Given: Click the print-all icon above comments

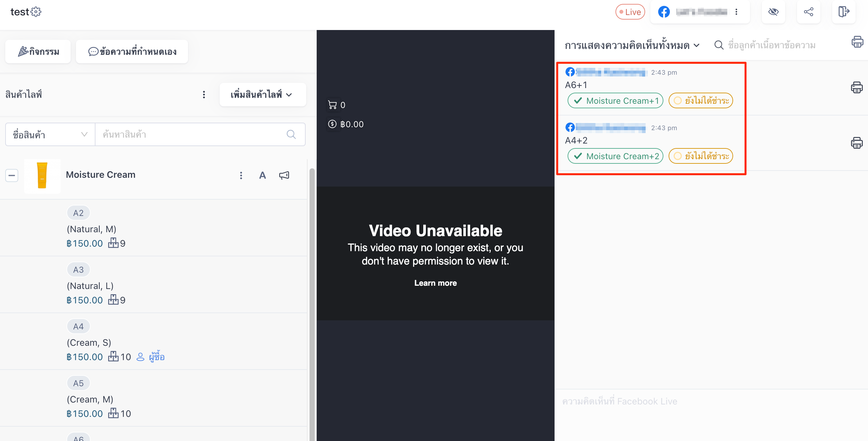Looking at the screenshot, I should click(857, 42).
